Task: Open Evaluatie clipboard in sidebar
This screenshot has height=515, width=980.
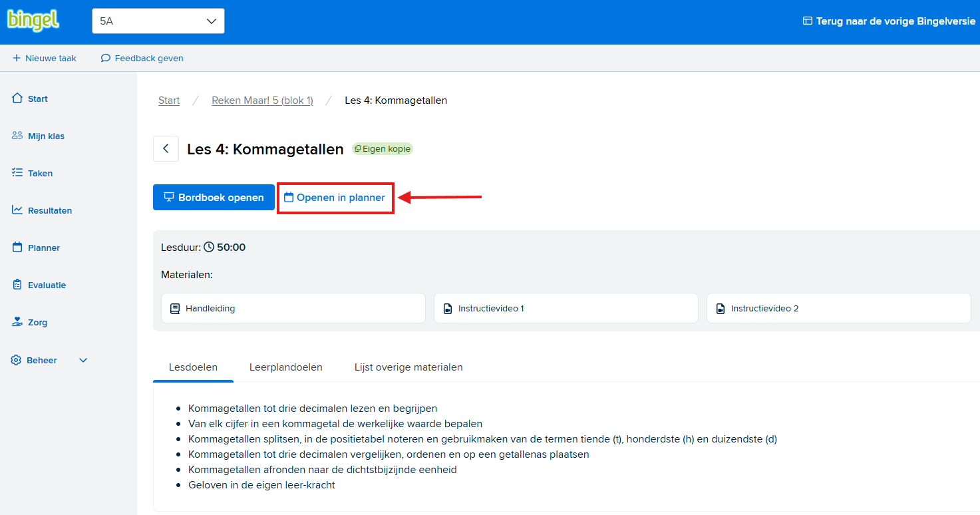Action: [18, 285]
